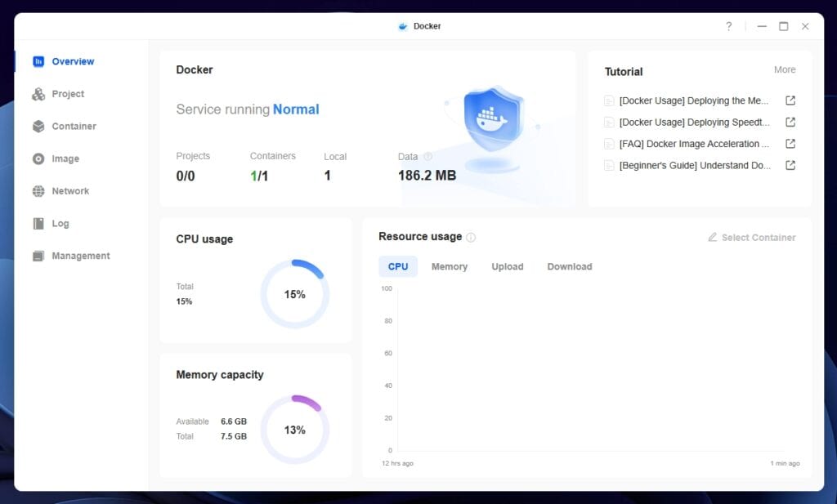Switch to the Upload tab
Image resolution: width=837 pixels, height=504 pixels.
click(x=507, y=266)
